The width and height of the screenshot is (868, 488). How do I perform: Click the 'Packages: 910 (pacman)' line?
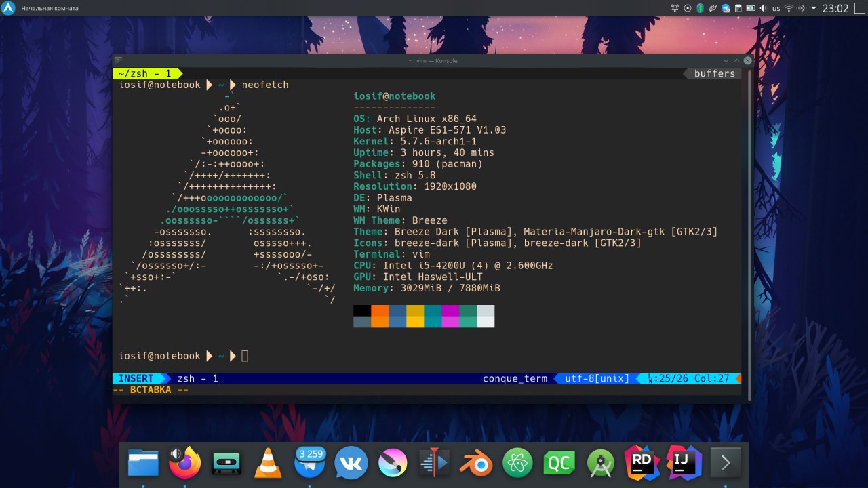[x=418, y=164]
